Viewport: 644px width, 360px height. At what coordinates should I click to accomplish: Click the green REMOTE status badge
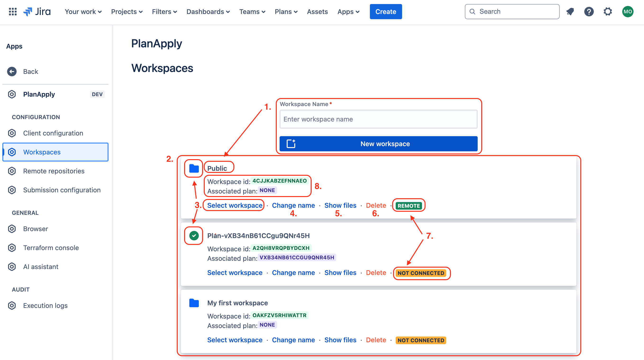(x=408, y=206)
